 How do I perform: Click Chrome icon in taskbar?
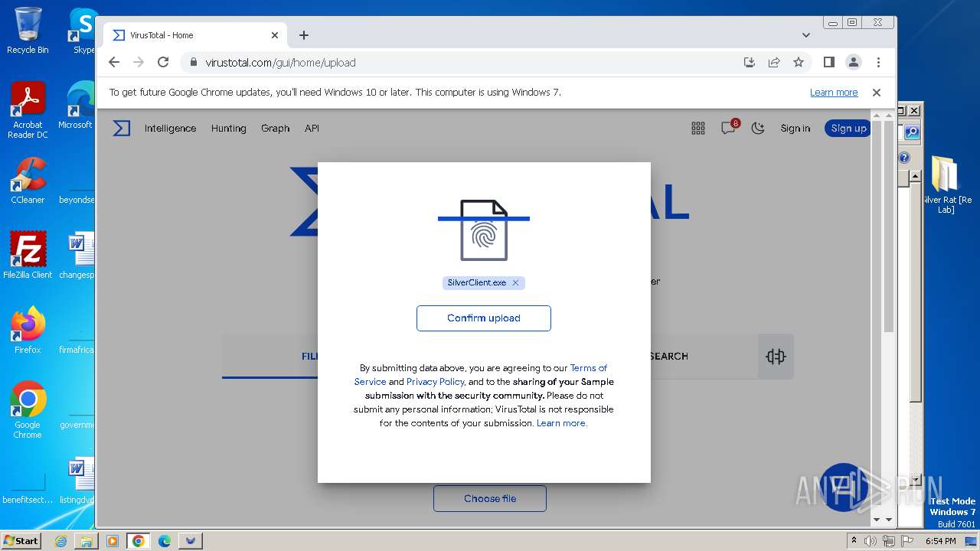(139, 541)
